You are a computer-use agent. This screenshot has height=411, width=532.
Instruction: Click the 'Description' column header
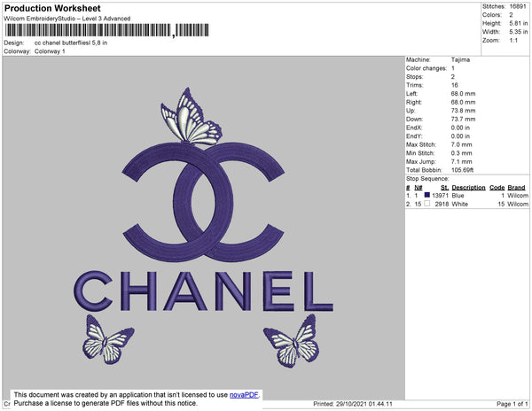pos(468,188)
